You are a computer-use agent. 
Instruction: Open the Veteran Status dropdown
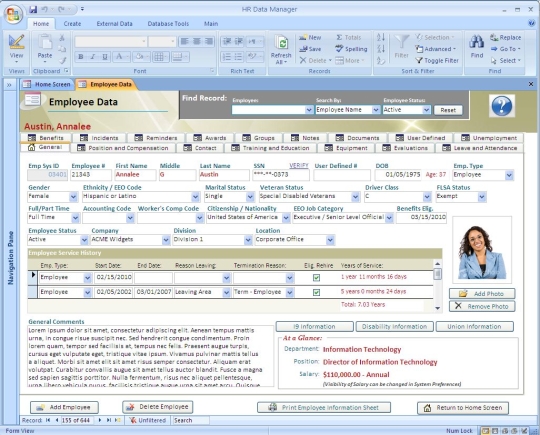[355, 197]
